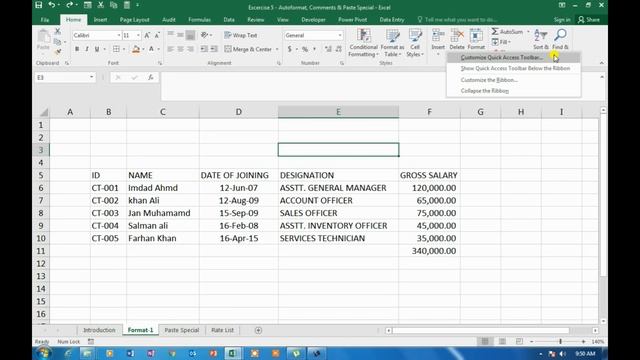Click the Format Painter brush icon
Viewport: 640px width, 360px height.
click(58, 52)
